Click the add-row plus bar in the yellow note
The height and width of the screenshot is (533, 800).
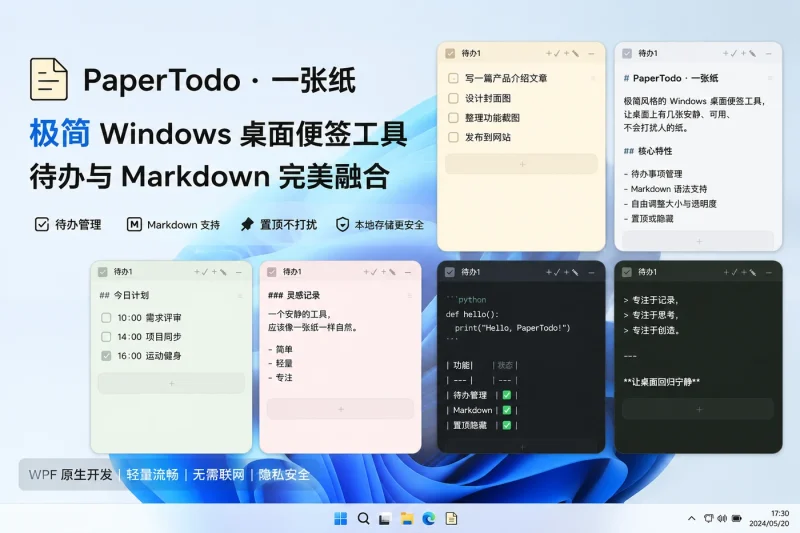point(521,164)
